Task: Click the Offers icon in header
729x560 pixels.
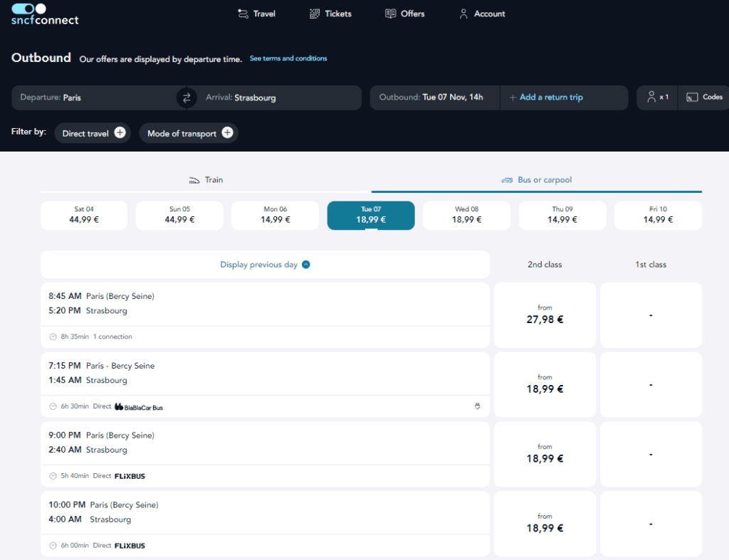Action: pyautogui.click(x=390, y=14)
